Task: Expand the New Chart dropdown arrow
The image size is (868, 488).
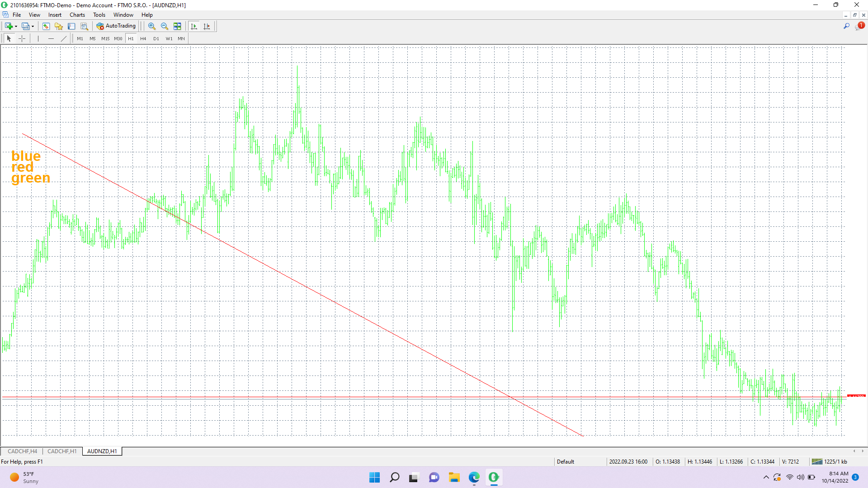Action: [x=16, y=26]
